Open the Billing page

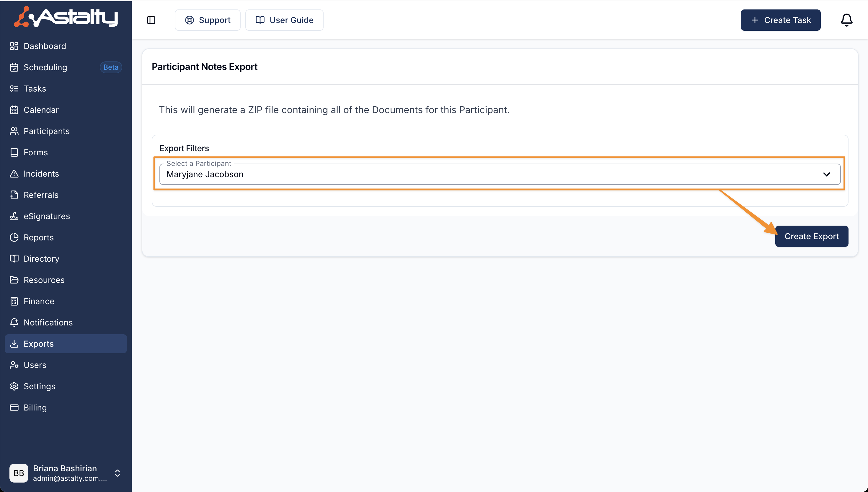[35, 408]
